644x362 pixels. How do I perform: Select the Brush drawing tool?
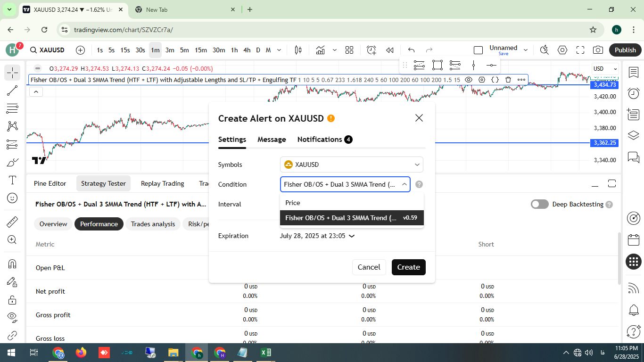click(12, 162)
